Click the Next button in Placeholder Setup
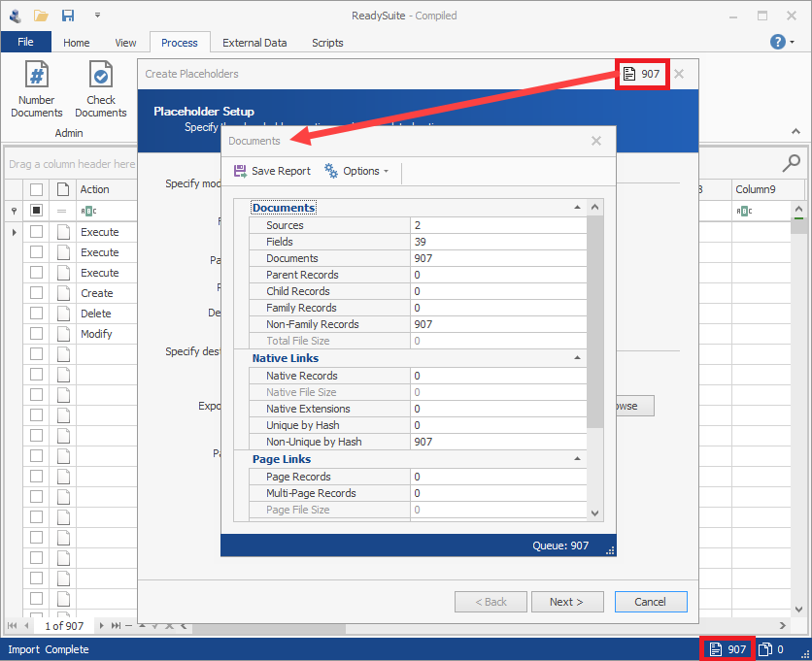 tap(567, 601)
